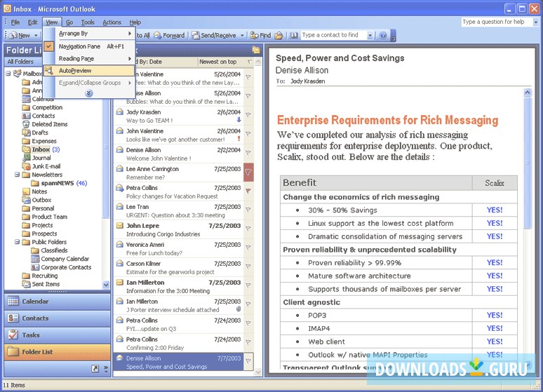The height and width of the screenshot is (392, 543).
Task: Toggle the flag on Petra Collins Policy changes message
Action: click(x=248, y=191)
